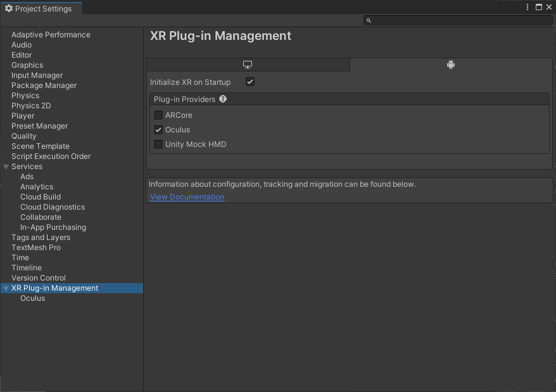Open the View Documentation link
This screenshot has height=392, width=556.
(187, 196)
